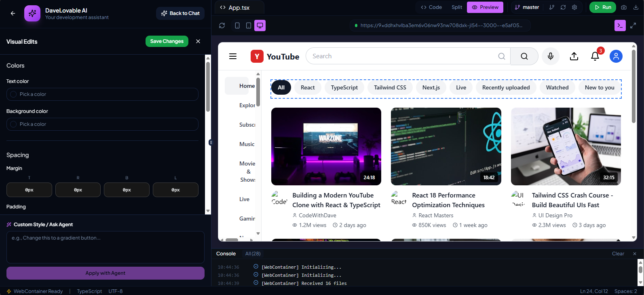Image resolution: width=644 pixels, height=295 pixels.
Task: Open the Background color picker
Action: pos(102,124)
